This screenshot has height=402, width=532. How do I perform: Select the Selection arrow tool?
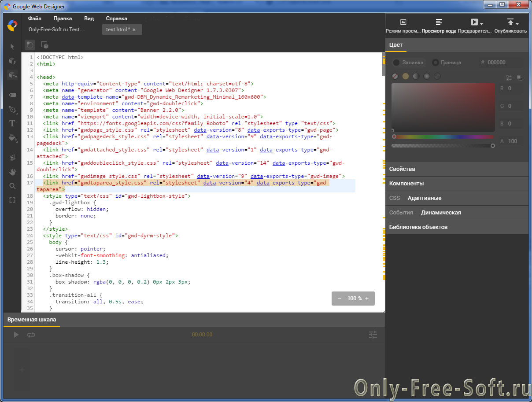12,47
